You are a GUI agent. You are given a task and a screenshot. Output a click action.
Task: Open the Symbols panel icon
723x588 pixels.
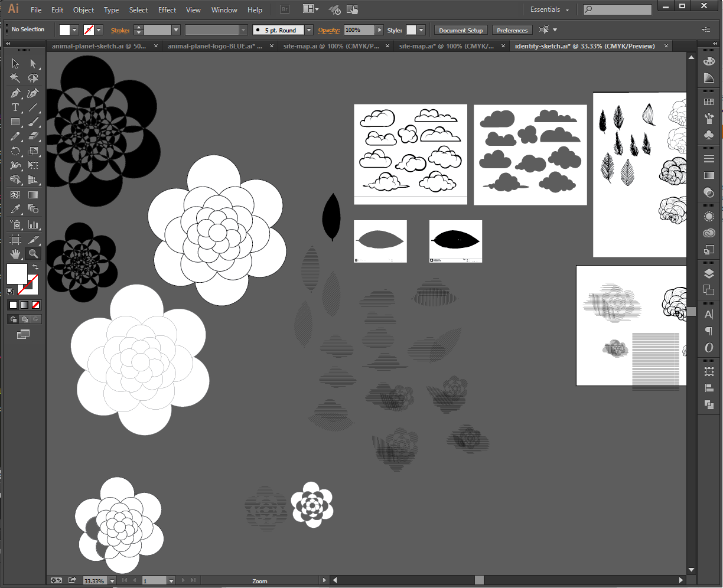coord(709,135)
